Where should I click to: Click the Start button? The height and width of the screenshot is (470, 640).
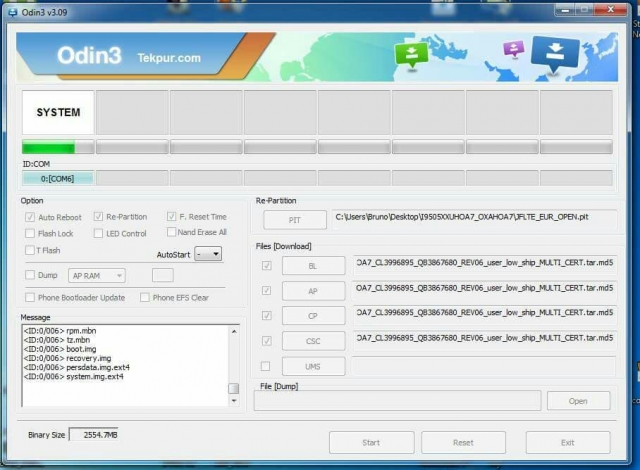point(371,442)
